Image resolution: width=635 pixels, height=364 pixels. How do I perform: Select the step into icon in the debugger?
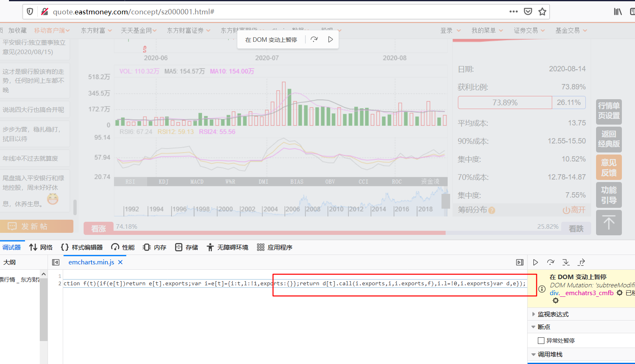point(566,262)
